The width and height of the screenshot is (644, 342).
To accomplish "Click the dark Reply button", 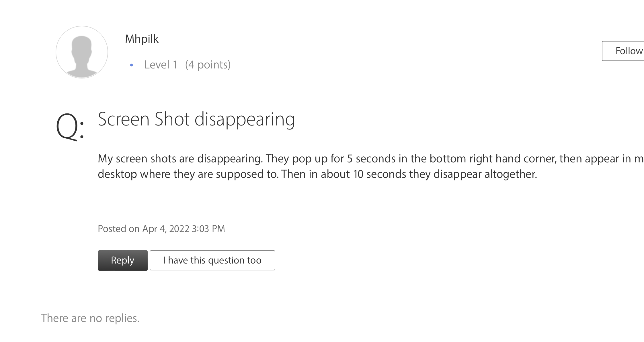I will pyautogui.click(x=123, y=260).
